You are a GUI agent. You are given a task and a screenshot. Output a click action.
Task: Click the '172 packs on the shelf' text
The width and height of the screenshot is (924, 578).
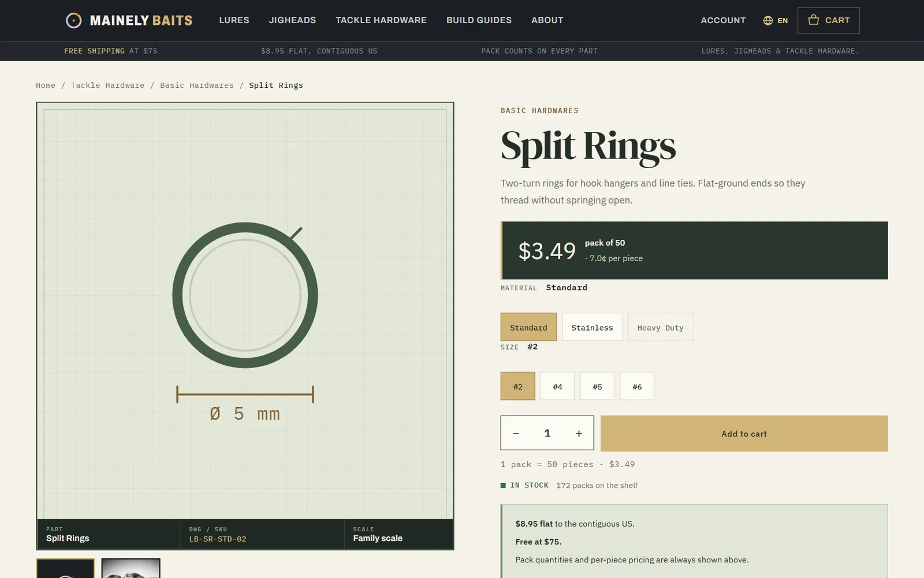pos(597,486)
